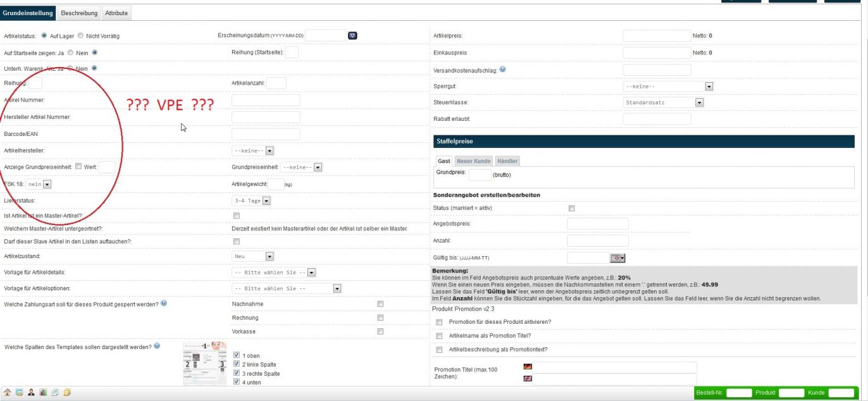Enable the master article checkbox
This screenshot has width=868, height=401.
[x=237, y=216]
